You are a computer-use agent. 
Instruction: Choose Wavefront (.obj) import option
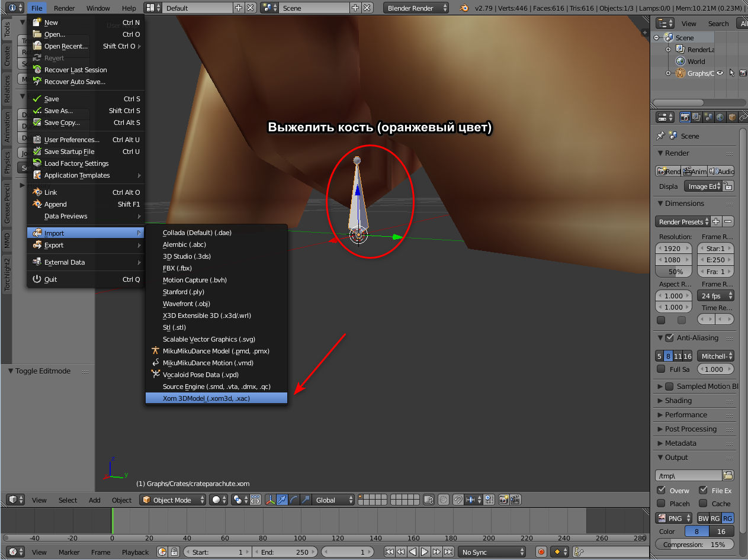[216, 304]
